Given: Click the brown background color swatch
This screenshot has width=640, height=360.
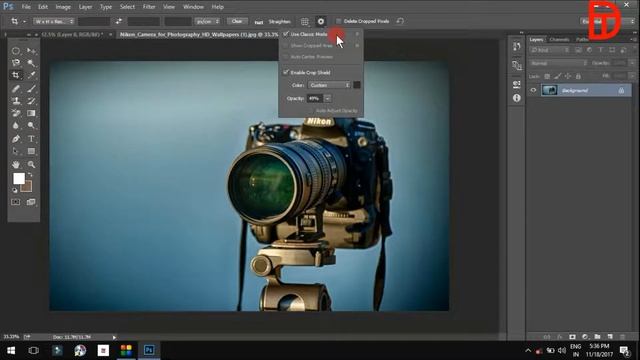Looking at the screenshot, I should [27, 187].
